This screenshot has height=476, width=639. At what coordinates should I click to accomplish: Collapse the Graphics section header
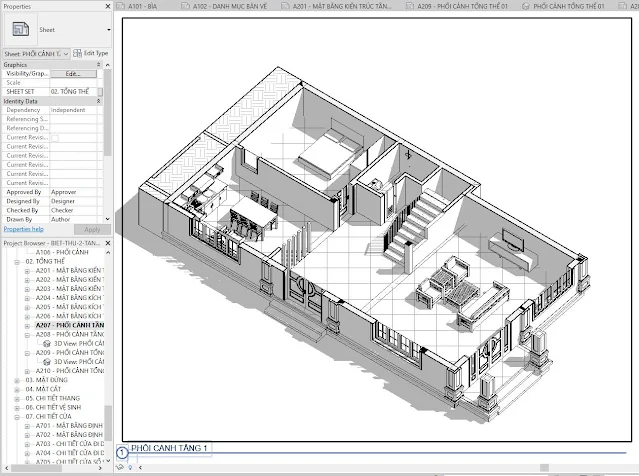coord(99,65)
